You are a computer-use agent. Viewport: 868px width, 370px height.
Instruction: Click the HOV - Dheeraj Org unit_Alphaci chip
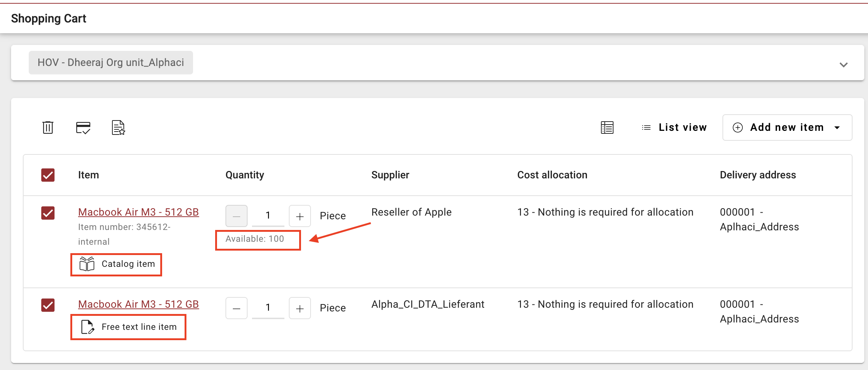[x=111, y=63]
